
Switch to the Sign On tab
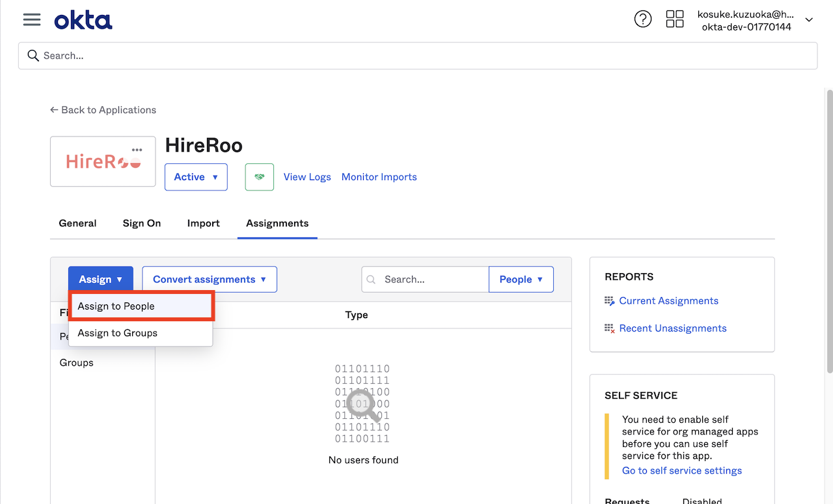click(x=142, y=223)
